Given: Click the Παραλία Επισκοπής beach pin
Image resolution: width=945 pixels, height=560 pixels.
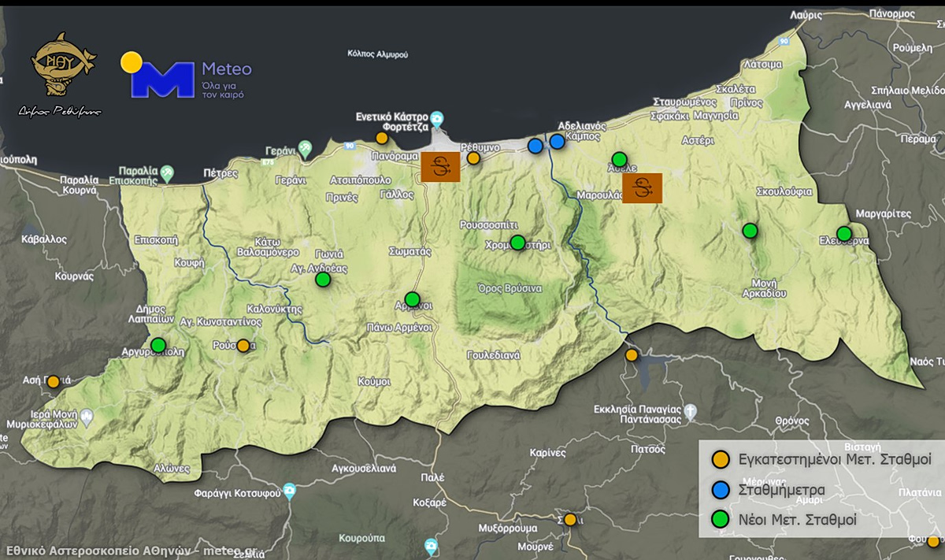Looking at the screenshot, I should [x=167, y=172].
